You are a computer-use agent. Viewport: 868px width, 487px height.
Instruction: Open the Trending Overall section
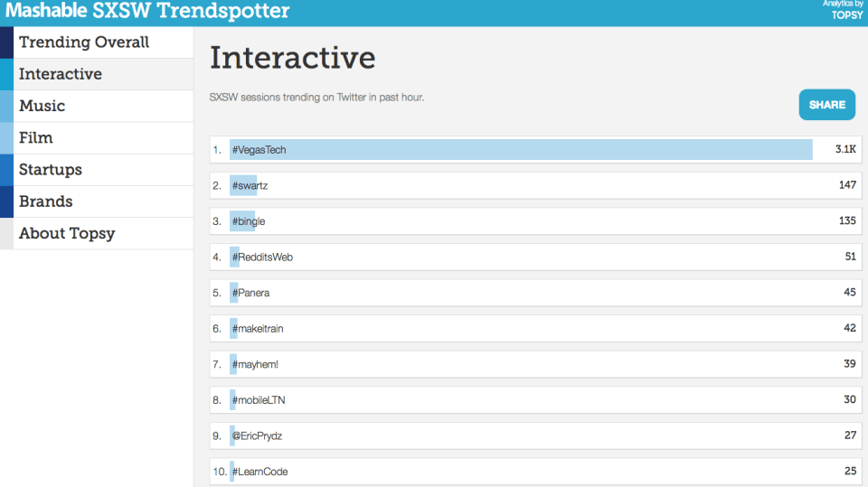pyautogui.click(x=84, y=42)
